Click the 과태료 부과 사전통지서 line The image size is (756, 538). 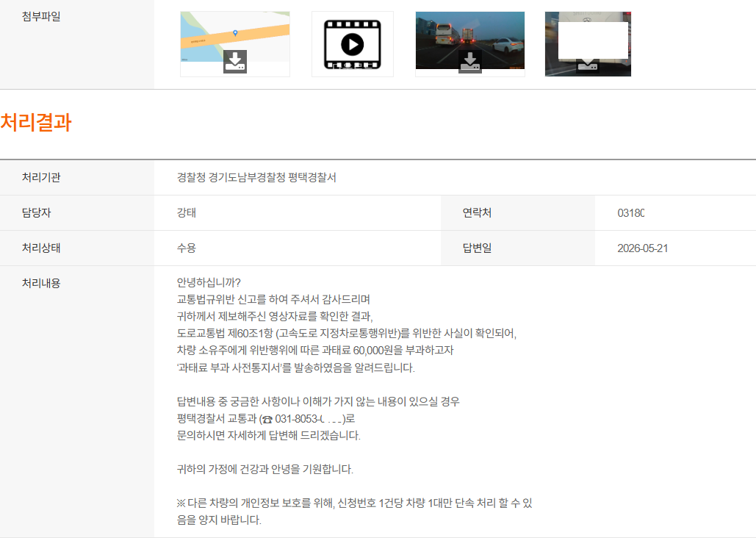coord(295,367)
